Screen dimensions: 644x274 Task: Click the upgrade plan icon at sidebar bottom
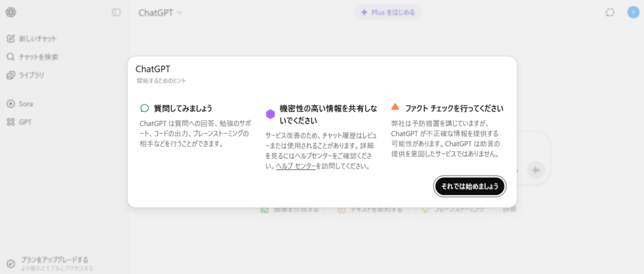(x=11, y=263)
